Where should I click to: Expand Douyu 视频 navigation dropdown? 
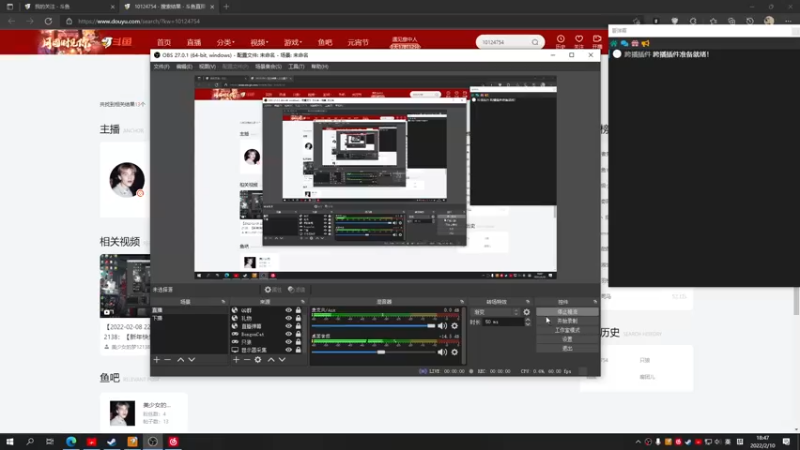pyautogui.click(x=259, y=42)
